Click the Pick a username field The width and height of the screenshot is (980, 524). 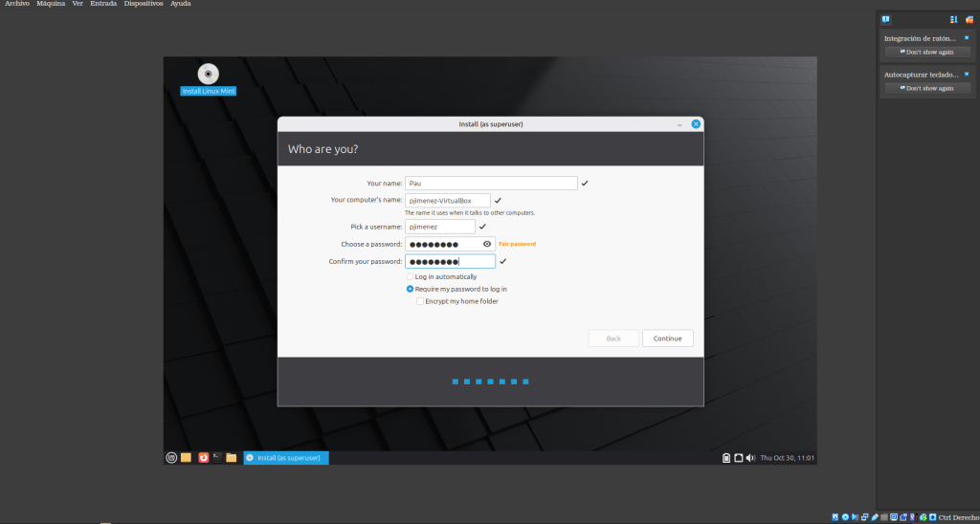pyautogui.click(x=439, y=227)
